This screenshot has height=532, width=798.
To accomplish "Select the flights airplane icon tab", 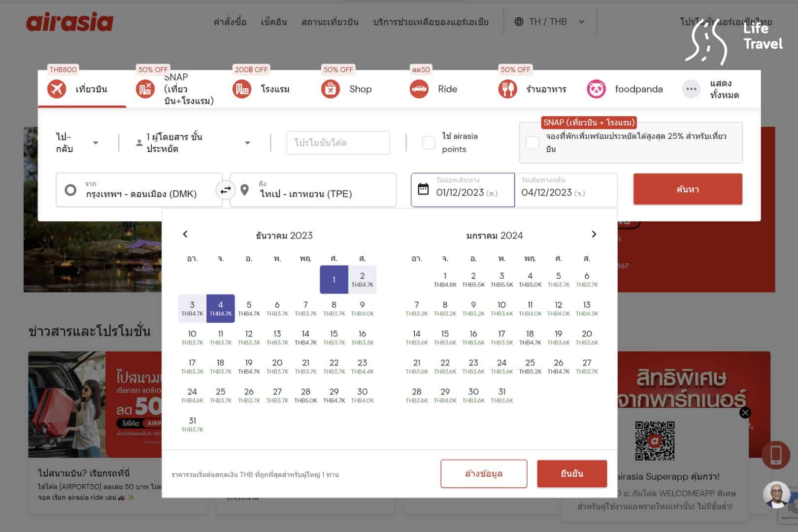I will 57,89.
